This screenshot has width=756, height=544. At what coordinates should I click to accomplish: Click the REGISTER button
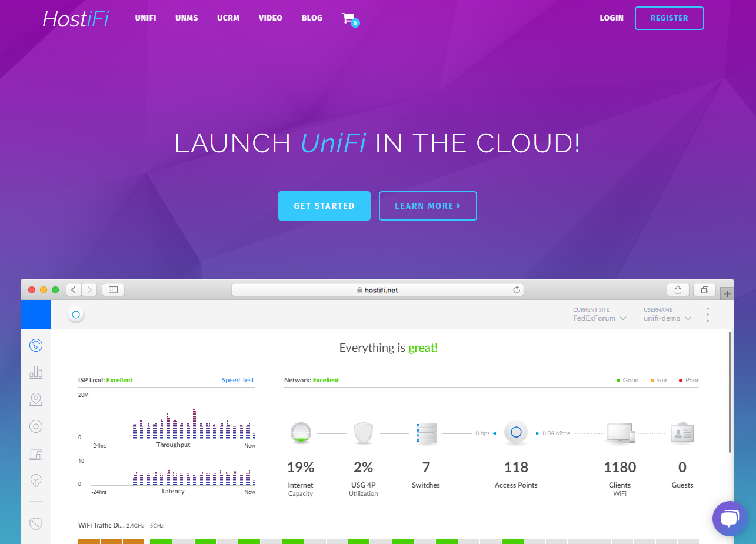tap(669, 18)
